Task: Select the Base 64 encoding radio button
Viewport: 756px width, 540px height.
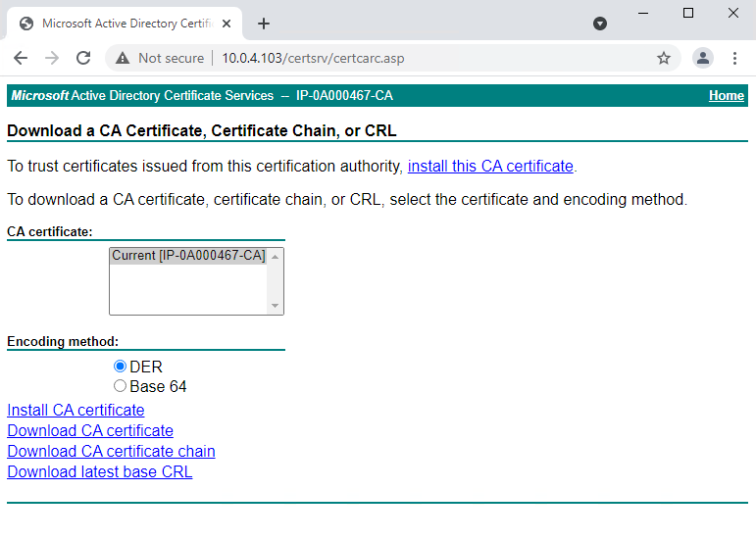Action: 120,386
